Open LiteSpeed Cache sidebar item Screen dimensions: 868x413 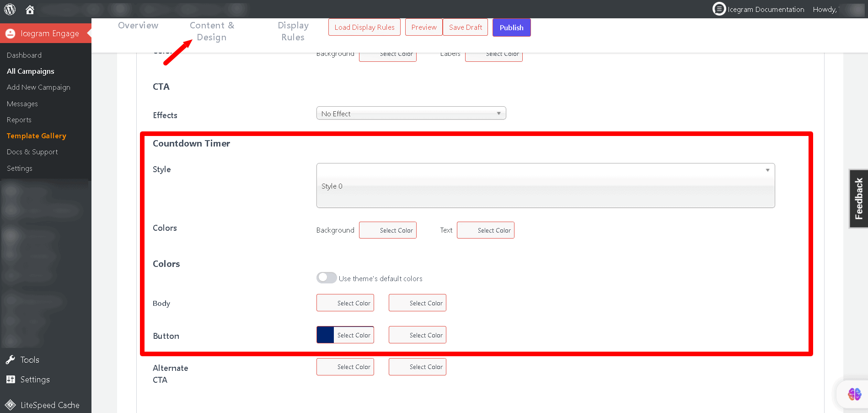pos(50,405)
